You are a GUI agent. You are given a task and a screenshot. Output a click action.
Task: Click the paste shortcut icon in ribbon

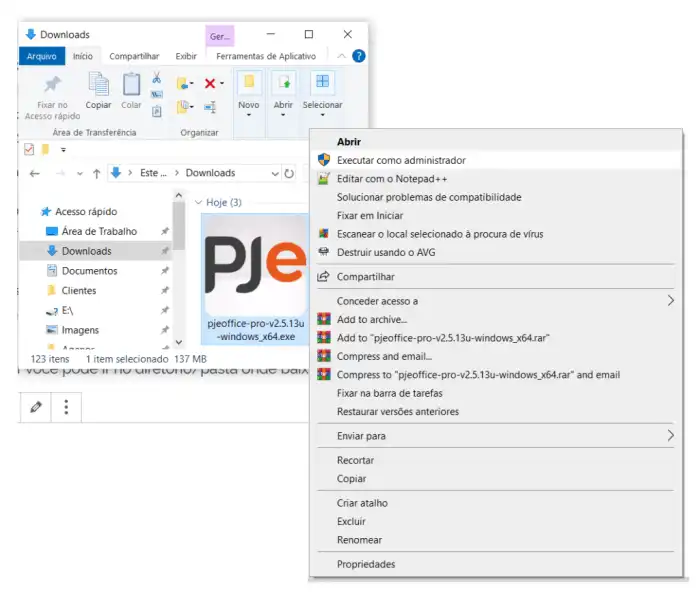[157, 111]
